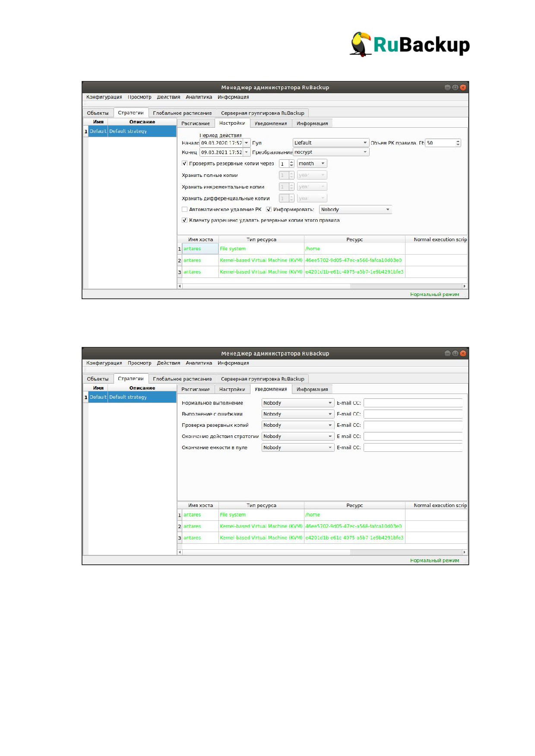Click the verification interval spinner showing 1
Screen dimensions: 535x756
pos(286,164)
